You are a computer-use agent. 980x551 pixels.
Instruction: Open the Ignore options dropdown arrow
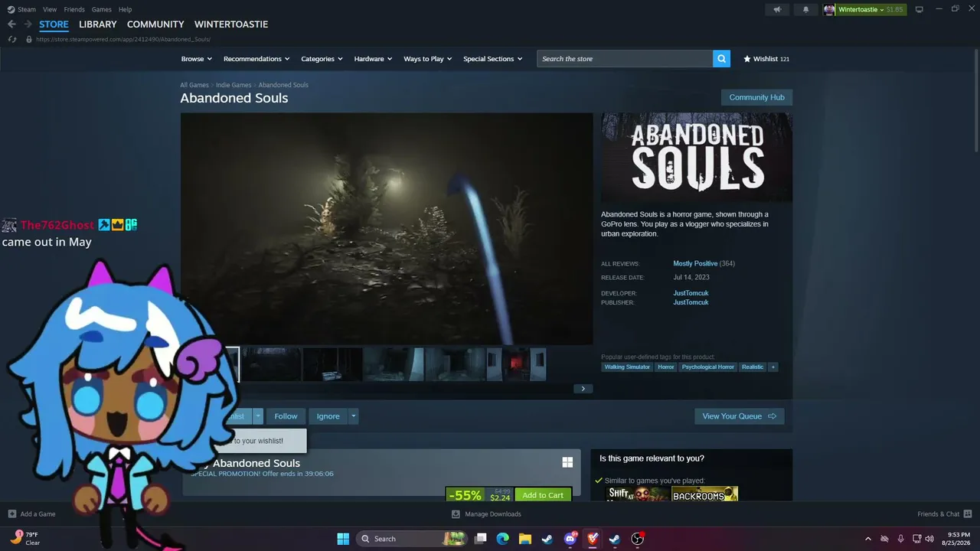(353, 416)
